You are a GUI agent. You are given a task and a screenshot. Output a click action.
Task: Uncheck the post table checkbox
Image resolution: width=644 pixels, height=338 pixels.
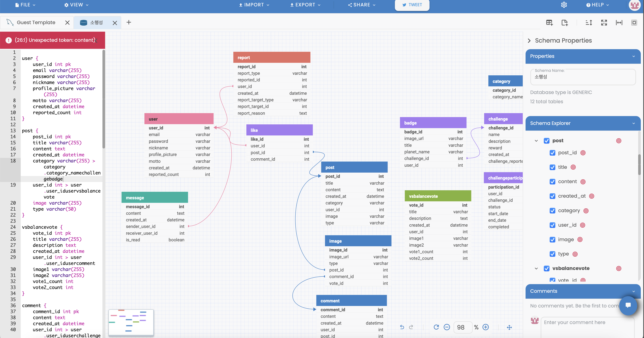click(546, 141)
